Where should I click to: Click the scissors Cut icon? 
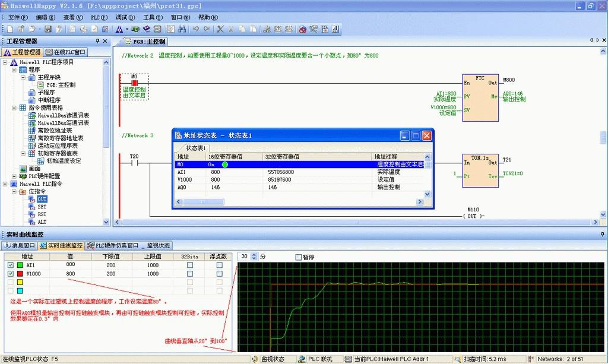[x=220, y=29]
